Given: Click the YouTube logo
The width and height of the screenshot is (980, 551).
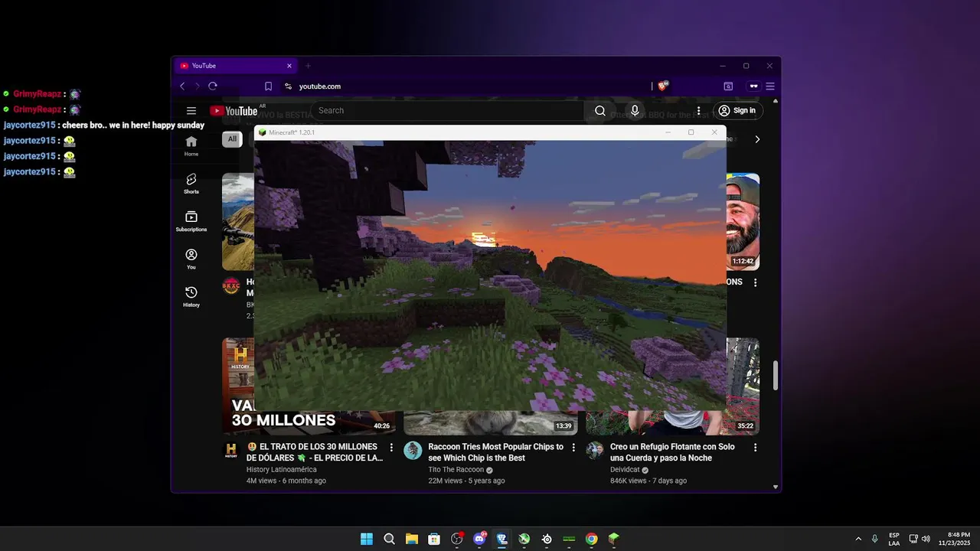Looking at the screenshot, I should (x=234, y=111).
